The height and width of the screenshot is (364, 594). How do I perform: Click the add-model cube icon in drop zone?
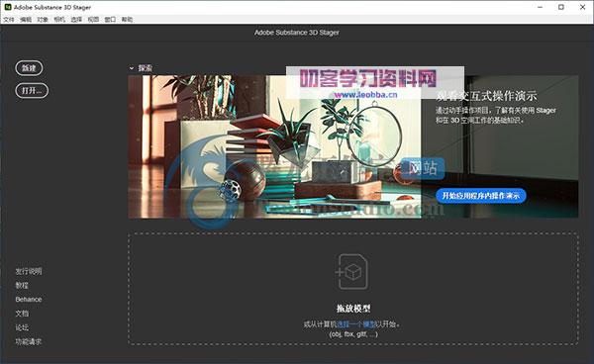click(x=351, y=272)
